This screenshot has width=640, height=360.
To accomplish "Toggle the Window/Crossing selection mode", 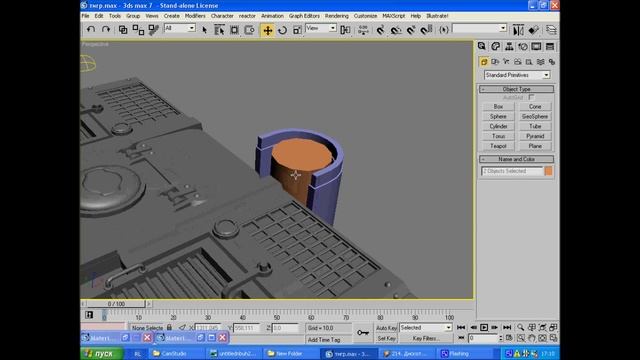I will click(x=249, y=30).
